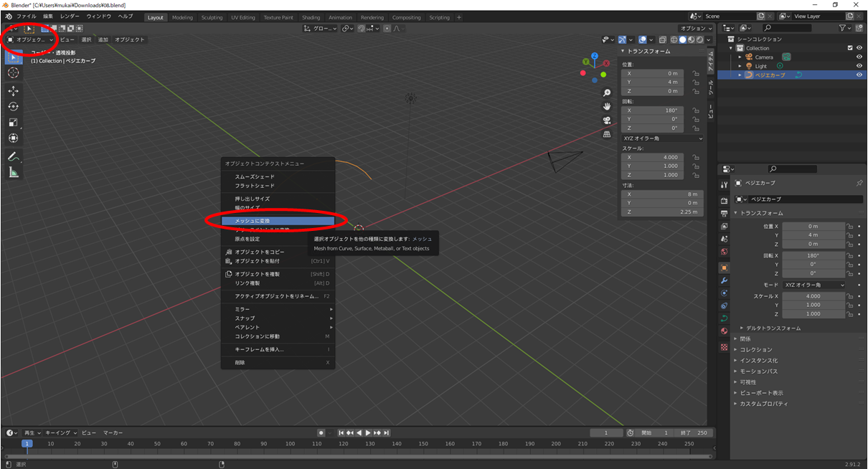Screen dimensions: 868x469
Task: Switch perspective/orthographic with grid icon
Action: pyautogui.click(x=607, y=133)
